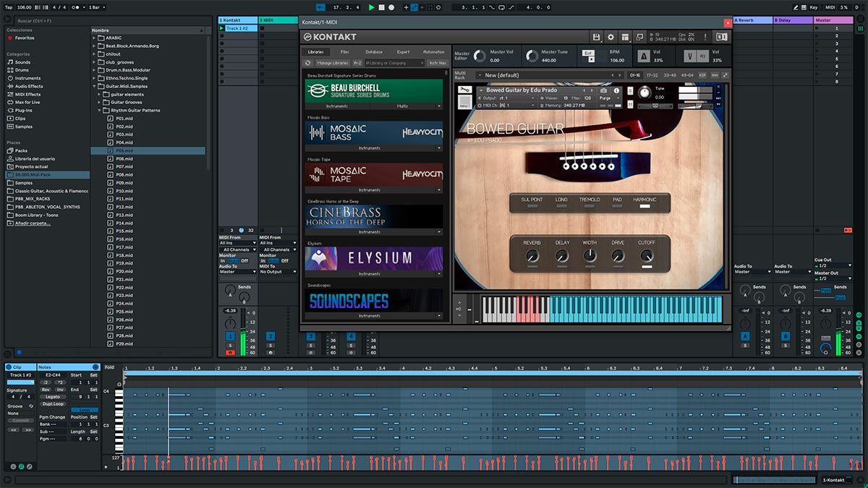Toggle the Loop switch in Notes panel

(84, 410)
